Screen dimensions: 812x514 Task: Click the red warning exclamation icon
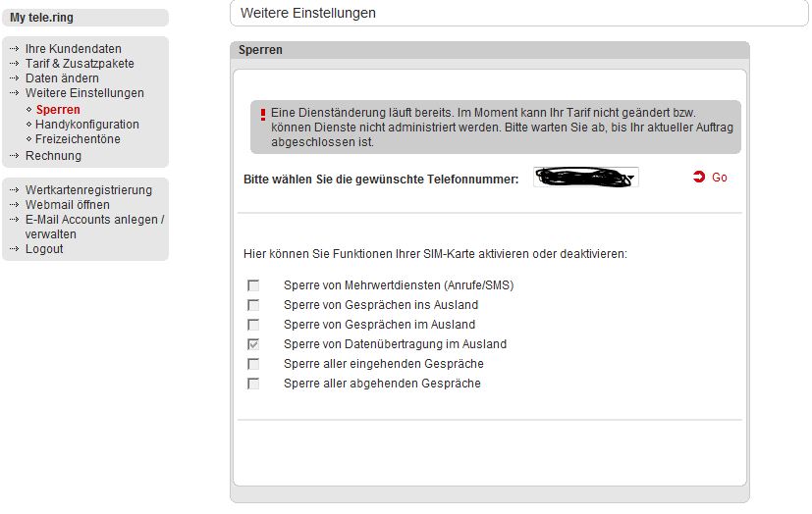(262, 115)
